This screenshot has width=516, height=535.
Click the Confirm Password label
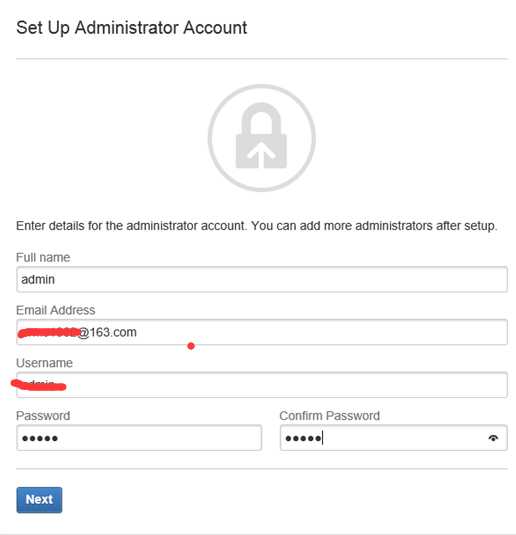pyautogui.click(x=330, y=416)
